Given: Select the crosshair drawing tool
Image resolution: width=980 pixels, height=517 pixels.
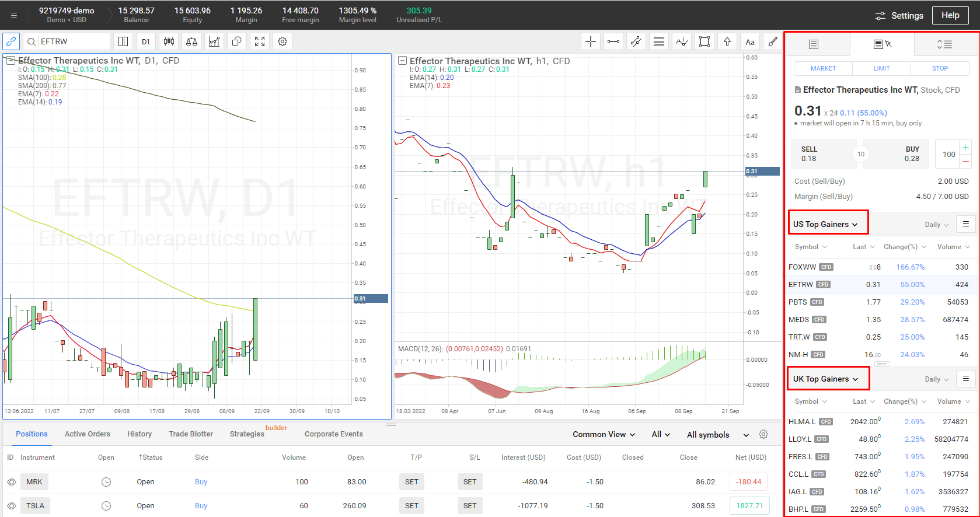Looking at the screenshot, I should (591, 41).
